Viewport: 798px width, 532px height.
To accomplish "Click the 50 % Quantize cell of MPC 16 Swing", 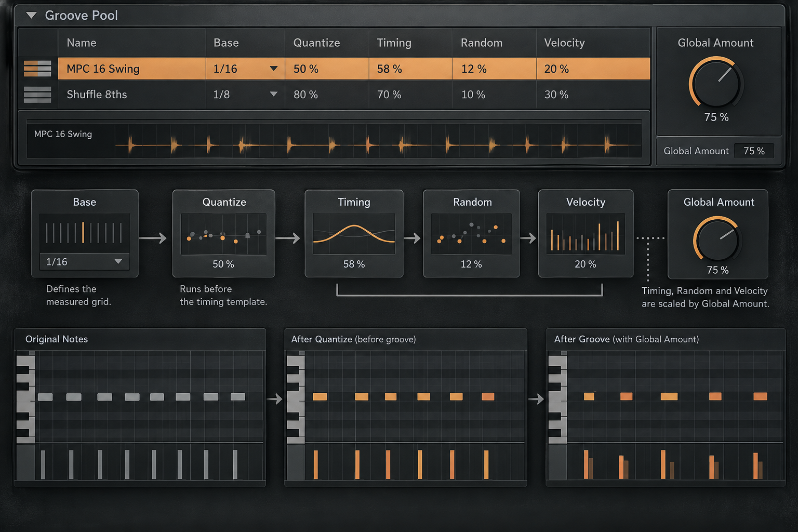I will click(327, 69).
